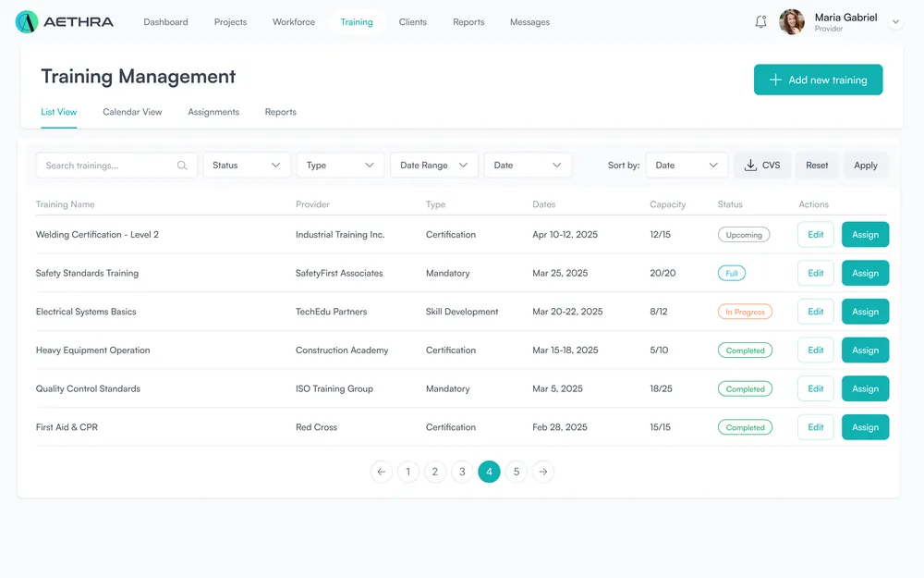924x578 pixels.
Task: Click the CVS download icon
Action: pos(750,166)
